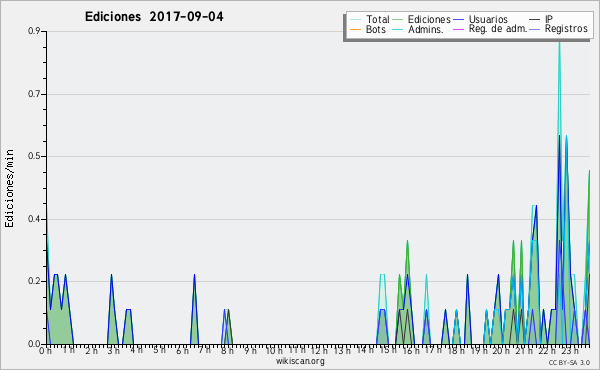Click the '15 h' x-axis label

[x=388, y=351]
